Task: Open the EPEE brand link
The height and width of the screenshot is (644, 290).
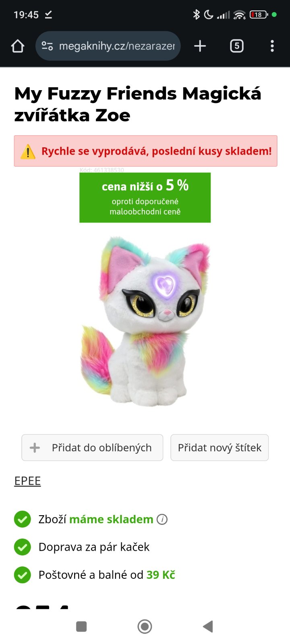Action: click(27, 481)
